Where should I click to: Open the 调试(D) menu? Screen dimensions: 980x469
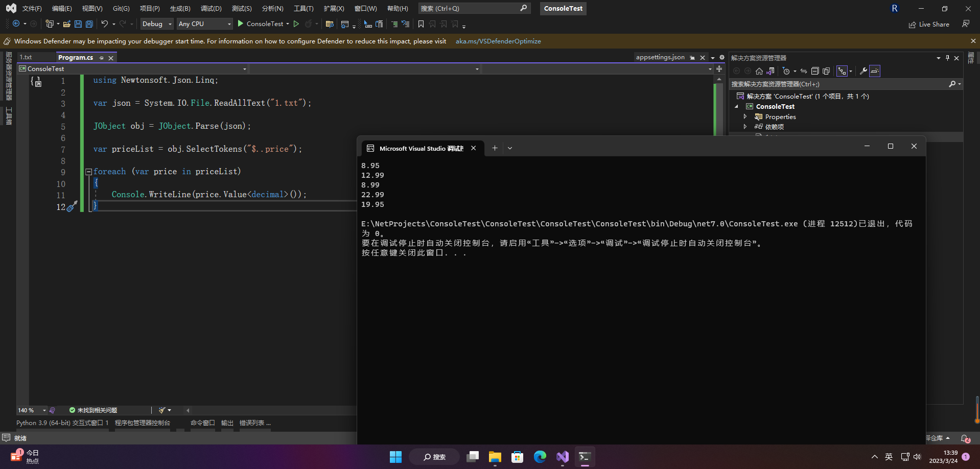click(211, 9)
